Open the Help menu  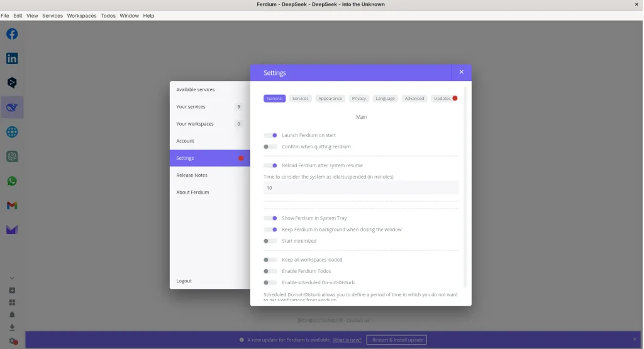[148, 16]
